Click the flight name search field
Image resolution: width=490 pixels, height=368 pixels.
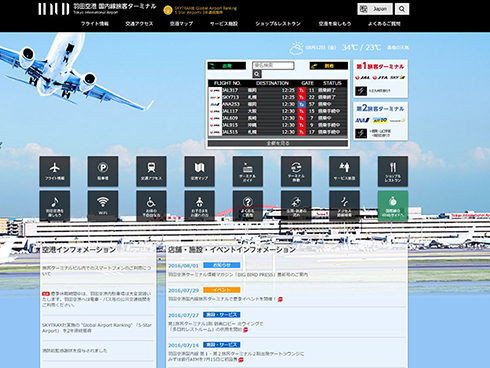(273, 65)
